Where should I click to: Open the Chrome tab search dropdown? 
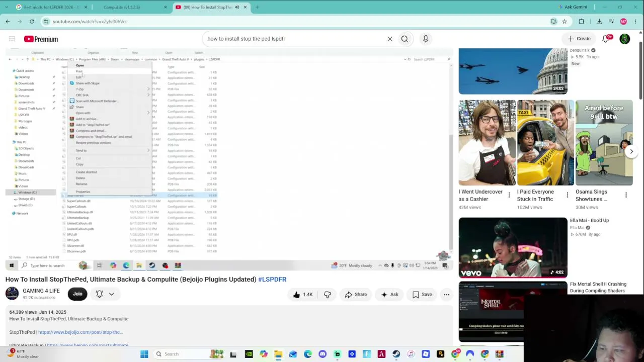(x=8, y=7)
